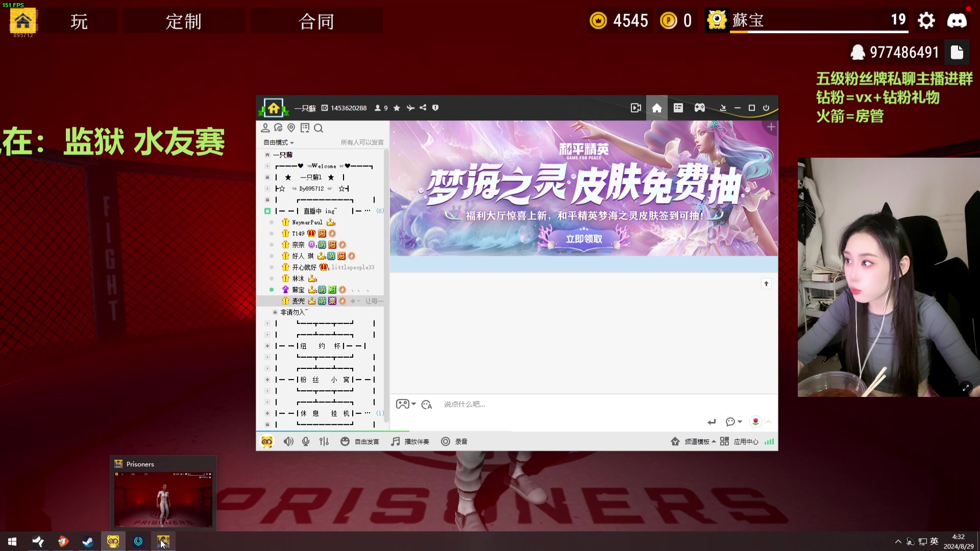This screenshot has height=551, width=980.
Task: Open 频道模板 channel template menu
Action: point(693,441)
